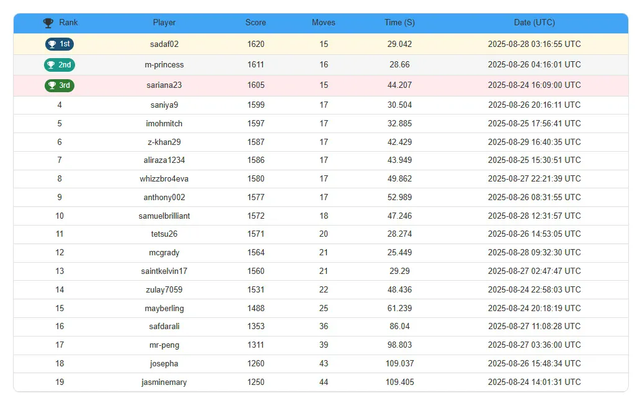Image resolution: width=640 pixels, height=399 pixels.
Task: Click rank number 10
Action: click(x=60, y=216)
